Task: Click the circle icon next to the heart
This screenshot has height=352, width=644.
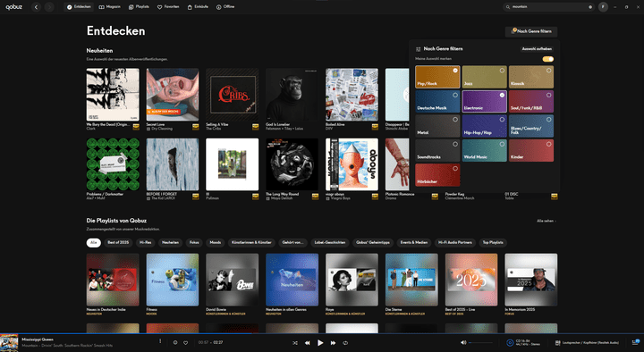Action: (x=175, y=342)
